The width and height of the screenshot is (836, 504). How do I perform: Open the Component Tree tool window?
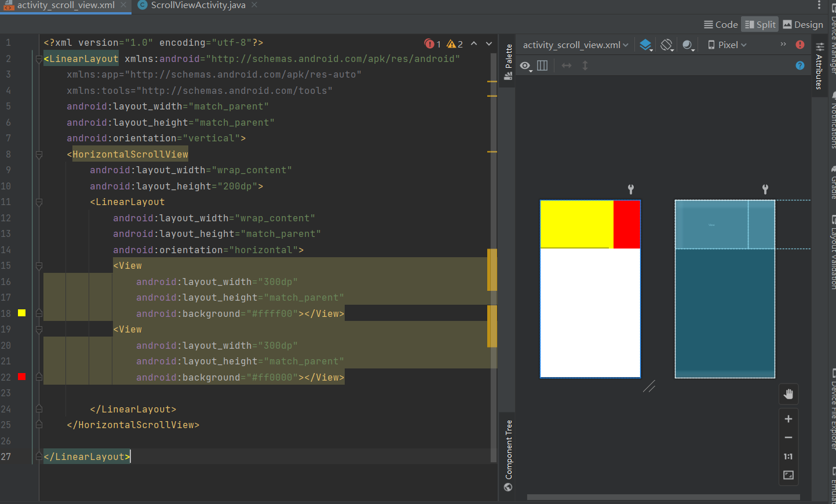click(x=509, y=455)
